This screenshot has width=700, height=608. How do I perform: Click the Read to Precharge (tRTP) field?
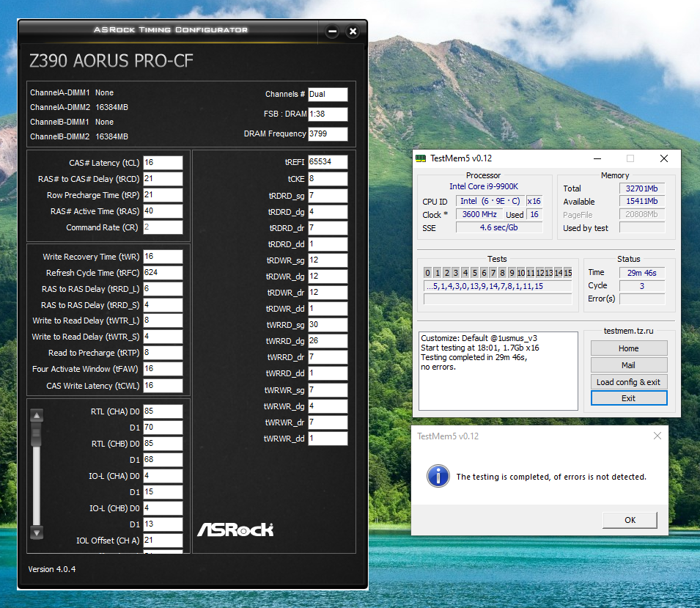(163, 353)
